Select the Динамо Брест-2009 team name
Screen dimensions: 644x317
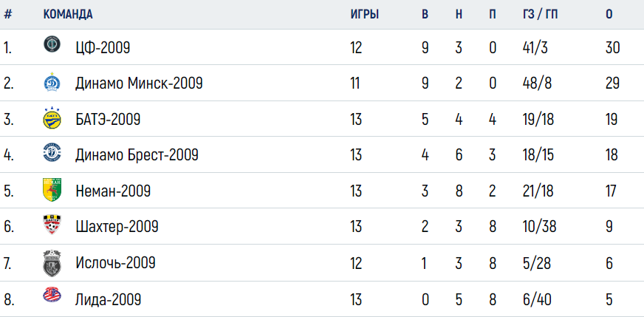137,155
